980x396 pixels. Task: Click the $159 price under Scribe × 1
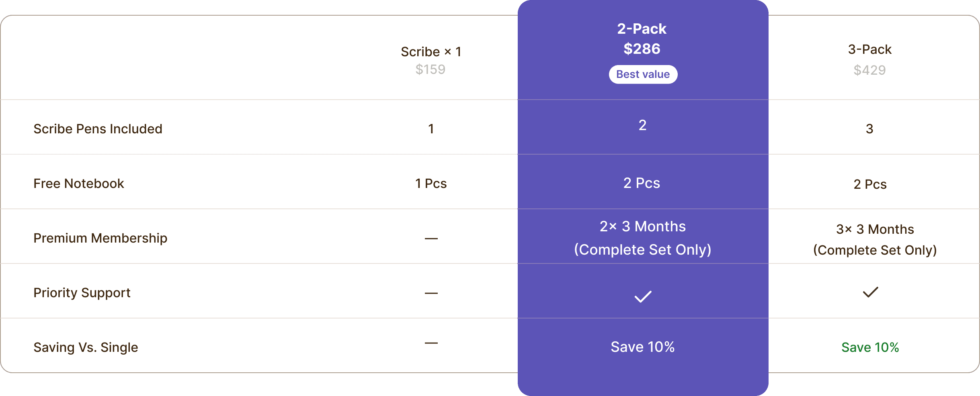point(431,69)
